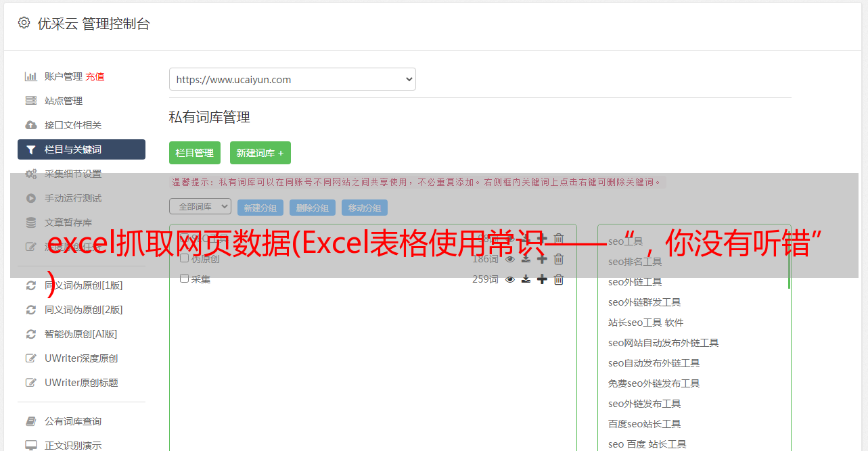The height and width of the screenshot is (451, 868).
Task: Select keyword seo排名工具 in the list
Action: point(635,262)
